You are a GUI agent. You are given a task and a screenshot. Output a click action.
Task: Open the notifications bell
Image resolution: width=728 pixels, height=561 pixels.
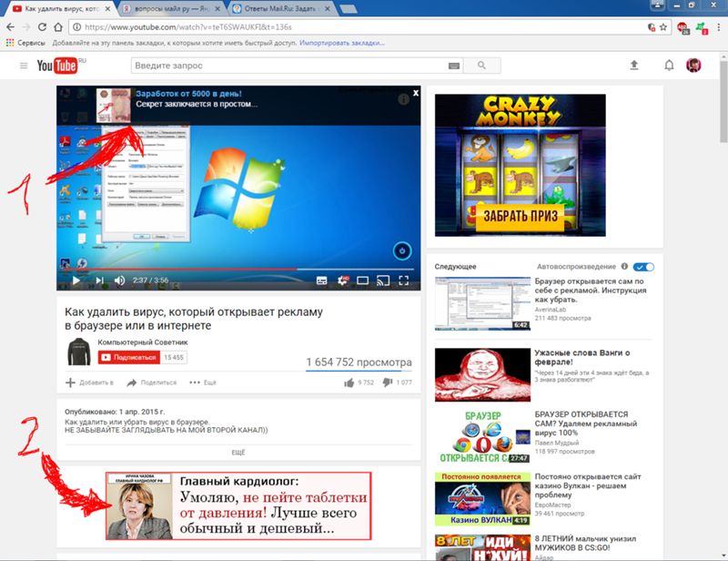[669, 65]
